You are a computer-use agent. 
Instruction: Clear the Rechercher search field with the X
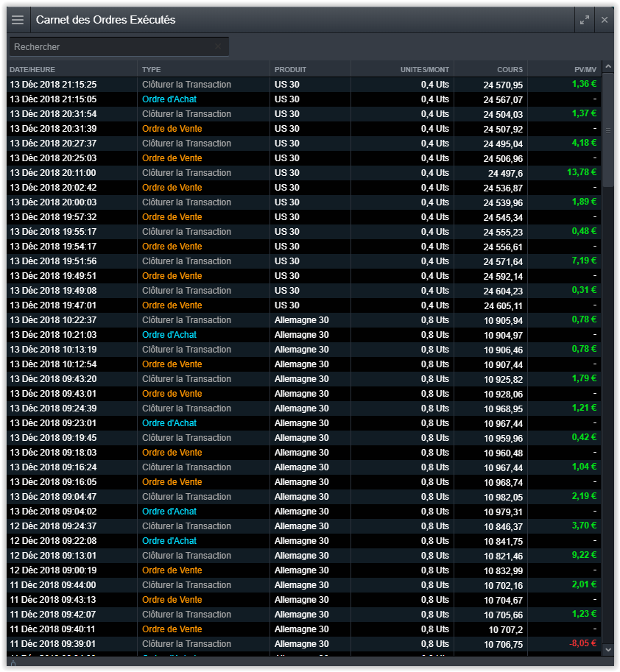(218, 46)
